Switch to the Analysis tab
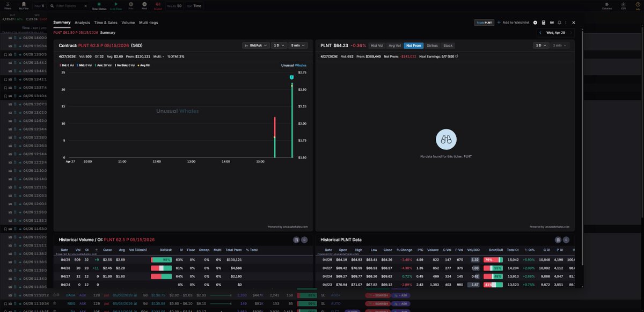This screenshot has width=644, height=312. coord(82,23)
